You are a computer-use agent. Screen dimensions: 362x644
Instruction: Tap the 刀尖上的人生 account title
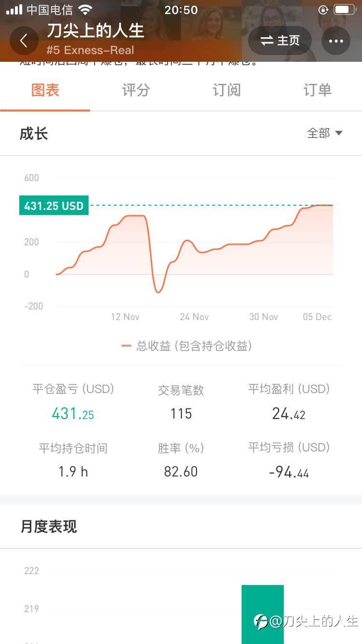tap(96, 31)
